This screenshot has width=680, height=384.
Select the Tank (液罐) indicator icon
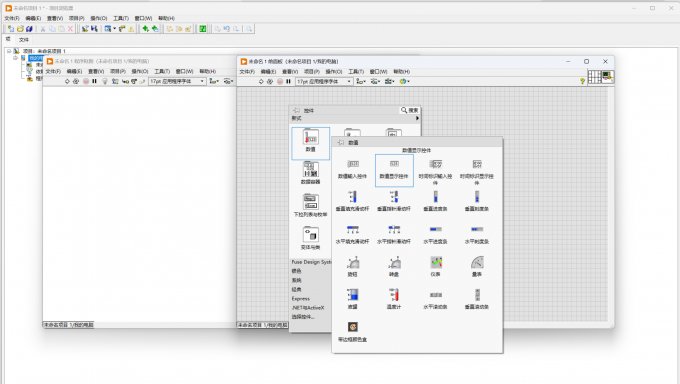click(353, 295)
